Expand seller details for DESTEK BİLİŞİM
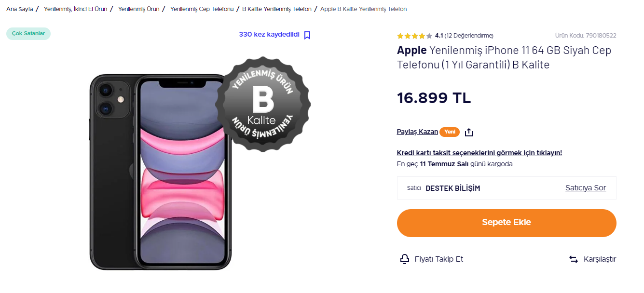 point(452,188)
